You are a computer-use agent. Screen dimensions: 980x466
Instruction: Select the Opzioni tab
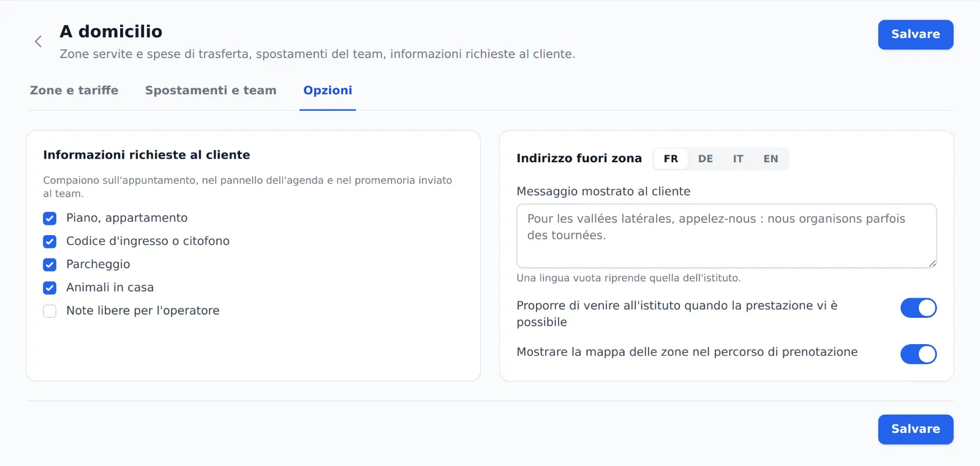coord(328,91)
